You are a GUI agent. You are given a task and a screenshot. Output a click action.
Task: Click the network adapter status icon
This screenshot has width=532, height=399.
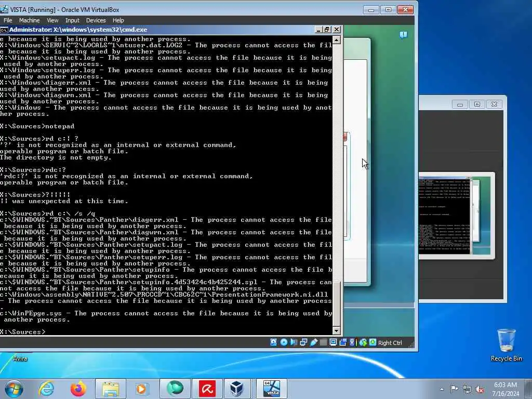click(303, 342)
